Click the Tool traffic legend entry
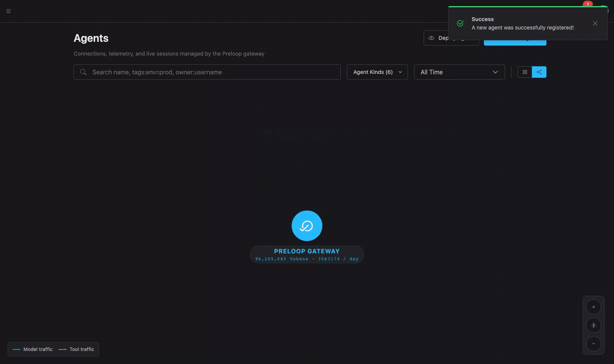Image resolution: width=614 pixels, height=364 pixels. pos(76,349)
